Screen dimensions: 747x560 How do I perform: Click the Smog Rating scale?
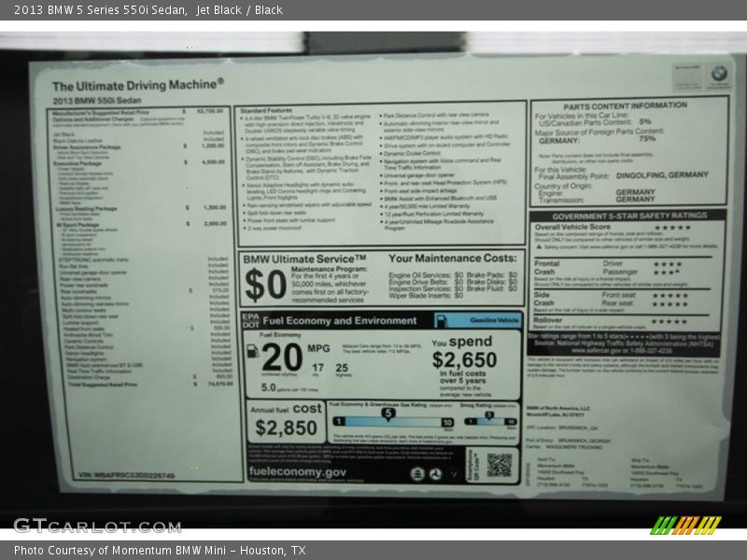pos(489,421)
